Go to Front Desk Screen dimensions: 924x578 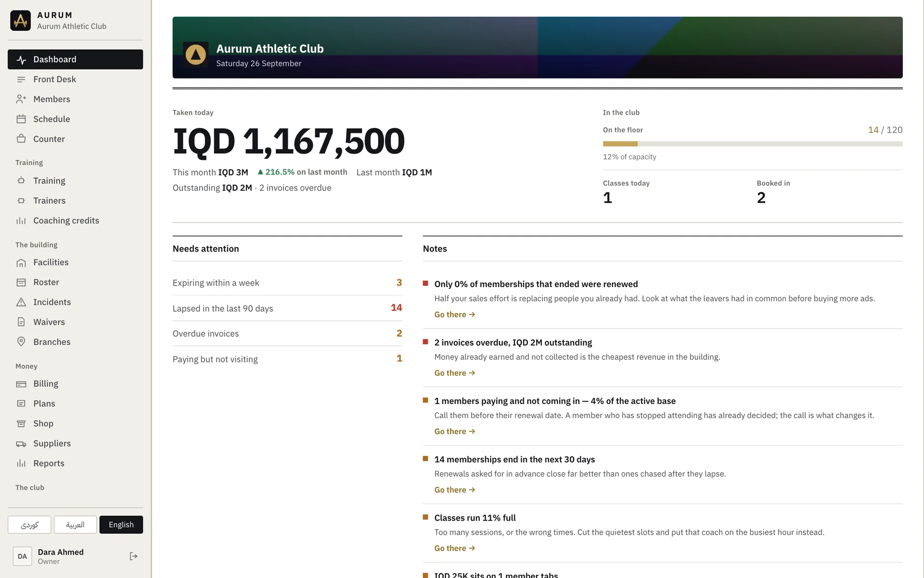click(75, 79)
